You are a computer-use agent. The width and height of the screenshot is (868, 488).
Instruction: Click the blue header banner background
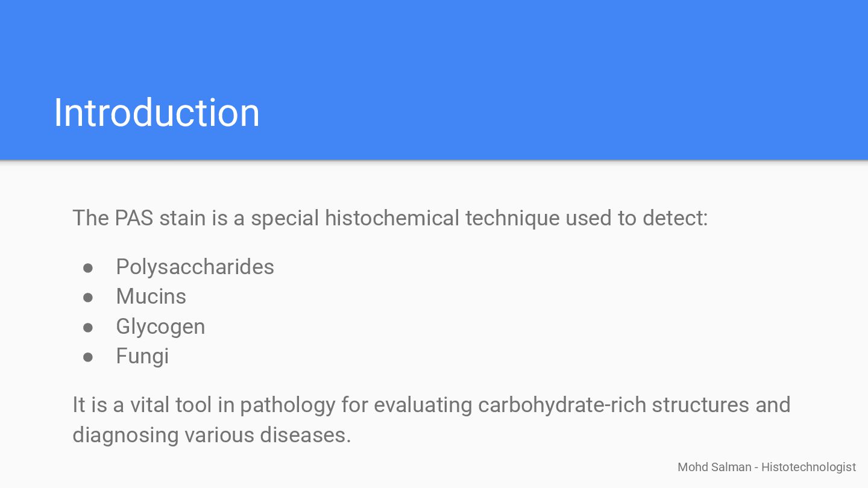[542, 60]
